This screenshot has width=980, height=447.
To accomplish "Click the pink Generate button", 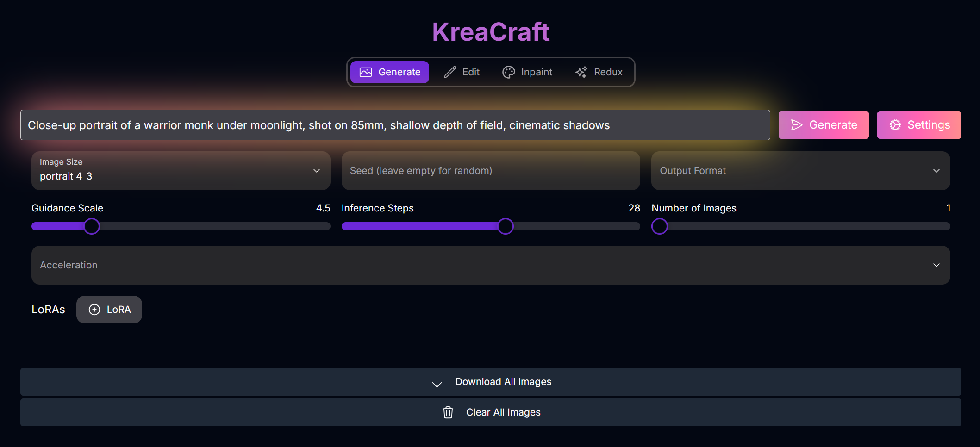I will pos(824,125).
